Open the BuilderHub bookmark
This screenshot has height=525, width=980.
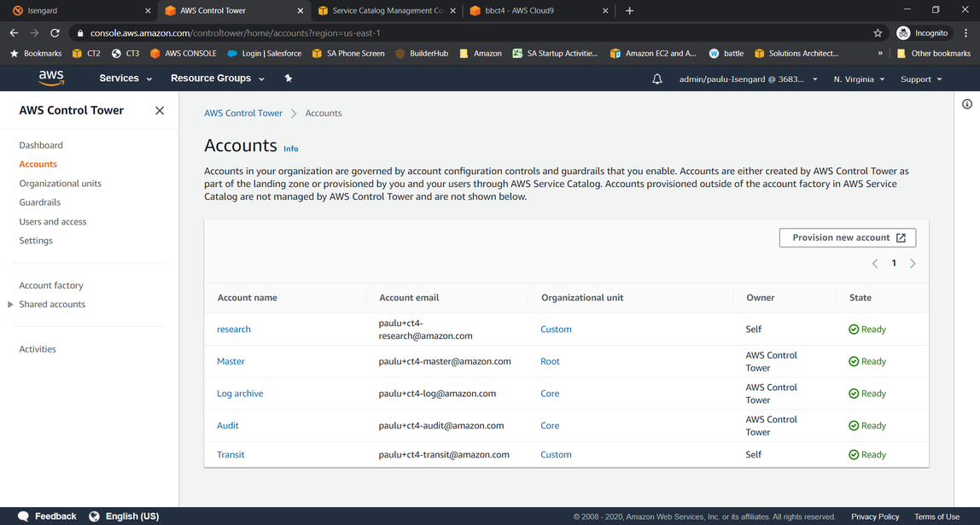pos(422,54)
